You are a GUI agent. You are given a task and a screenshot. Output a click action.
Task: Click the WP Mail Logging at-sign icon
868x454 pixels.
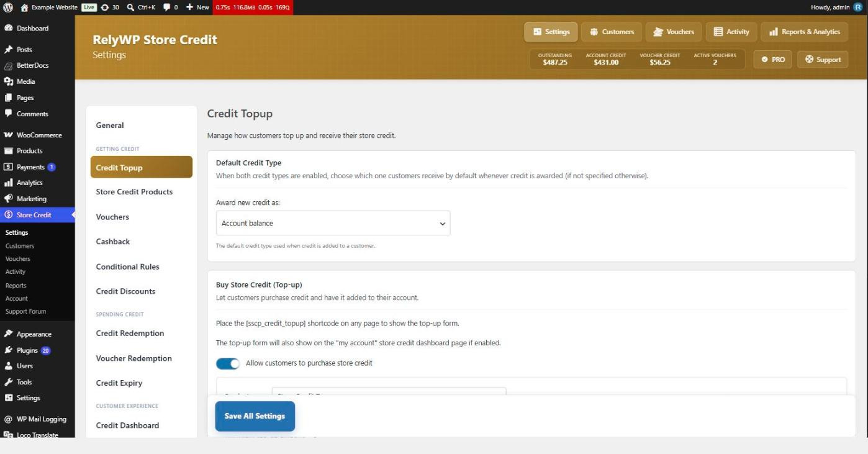click(9, 419)
